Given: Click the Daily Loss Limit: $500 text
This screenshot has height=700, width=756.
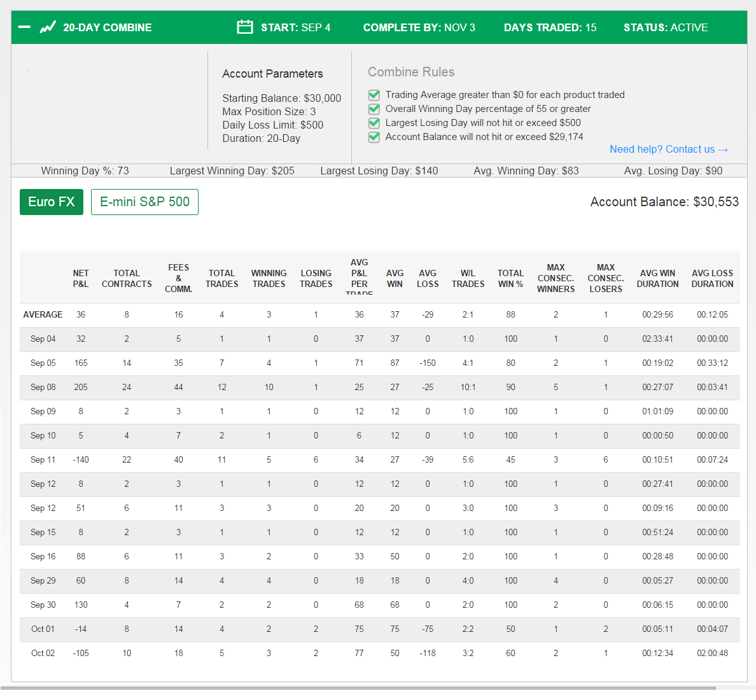Looking at the screenshot, I should pyautogui.click(x=273, y=125).
